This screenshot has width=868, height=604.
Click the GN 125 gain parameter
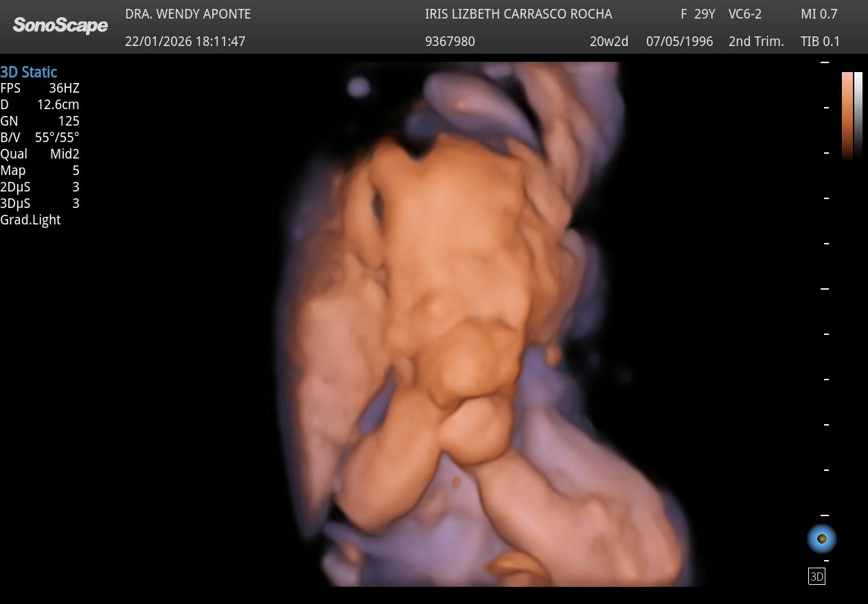pyautogui.click(x=40, y=121)
